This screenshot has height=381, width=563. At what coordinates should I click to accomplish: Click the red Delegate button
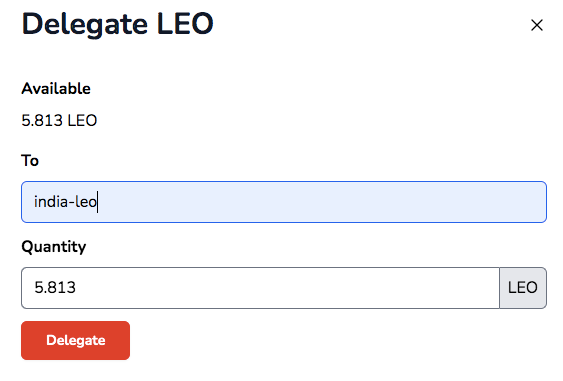tap(75, 340)
